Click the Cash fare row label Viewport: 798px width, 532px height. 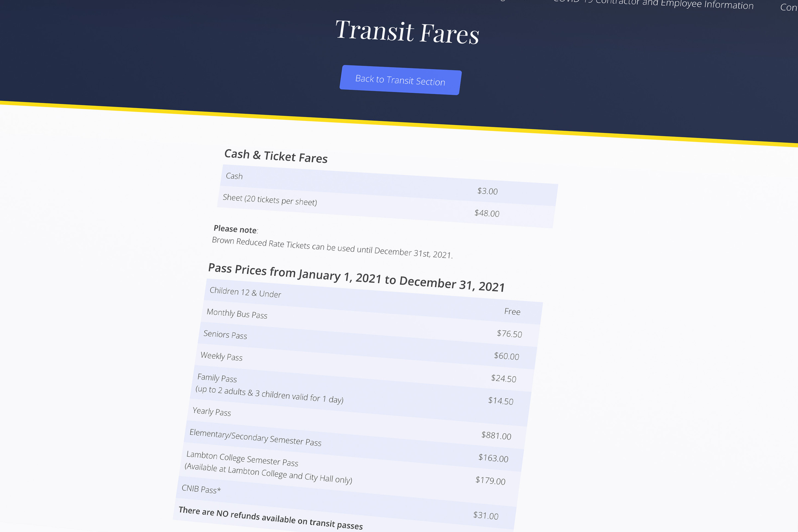[234, 176]
